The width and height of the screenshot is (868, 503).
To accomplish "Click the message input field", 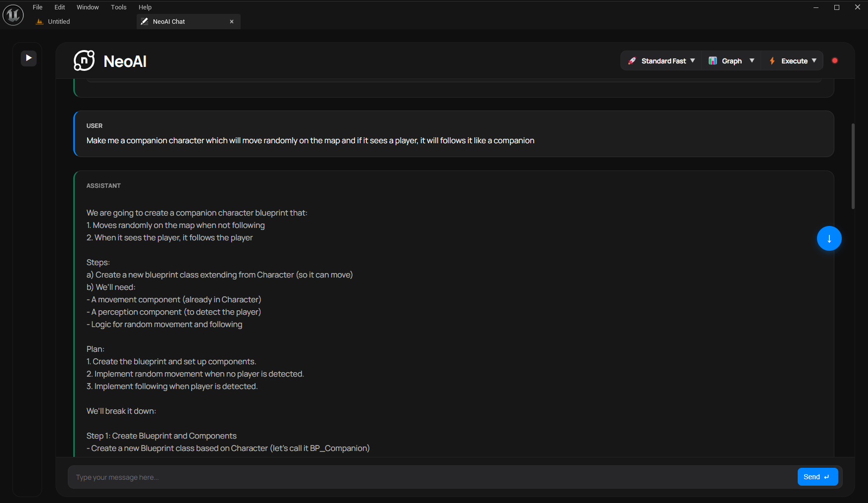I will (x=432, y=477).
